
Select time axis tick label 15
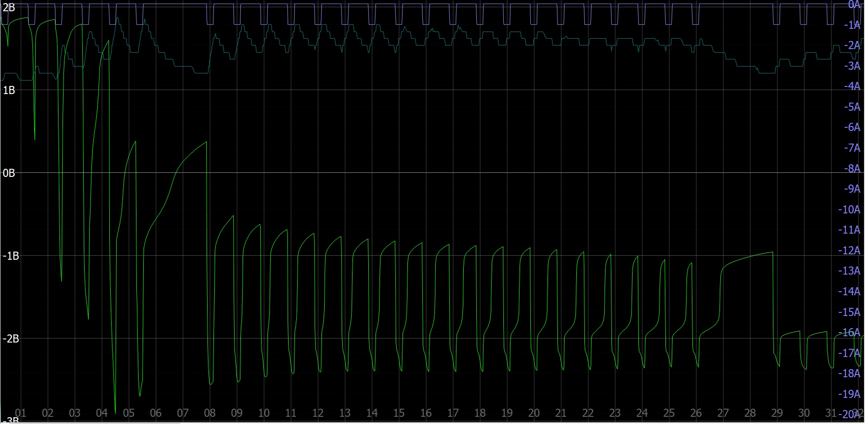[x=399, y=413]
